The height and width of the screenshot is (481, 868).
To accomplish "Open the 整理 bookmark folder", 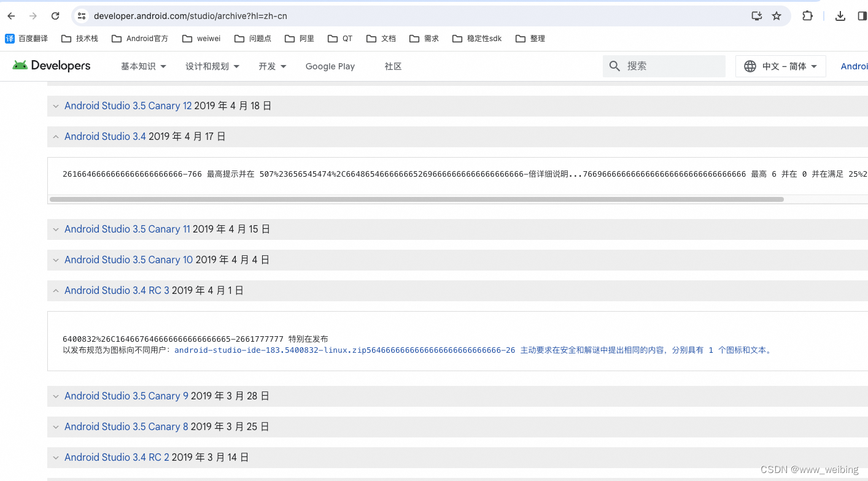I will click(530, 39).
